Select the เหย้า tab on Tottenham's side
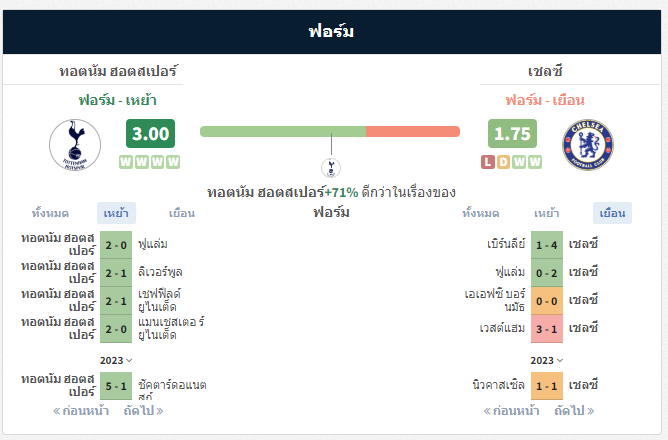 tap(116, 213)
